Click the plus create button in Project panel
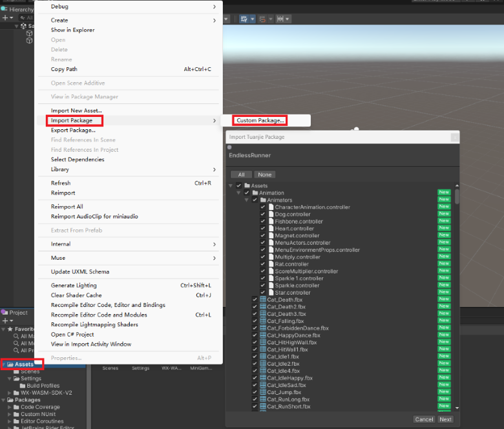 tap(5, 320)
